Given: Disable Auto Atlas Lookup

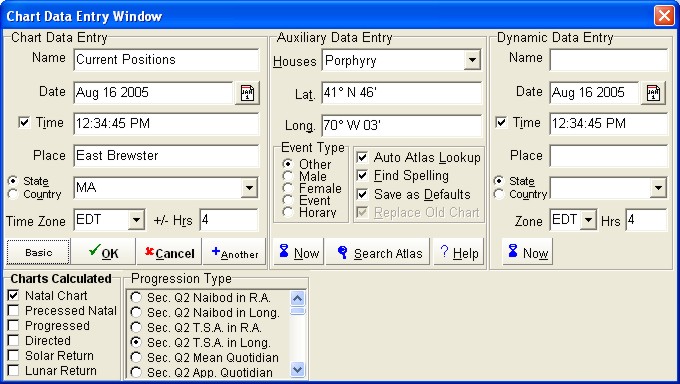Looking at the screenshot, I should coord(362,157).
